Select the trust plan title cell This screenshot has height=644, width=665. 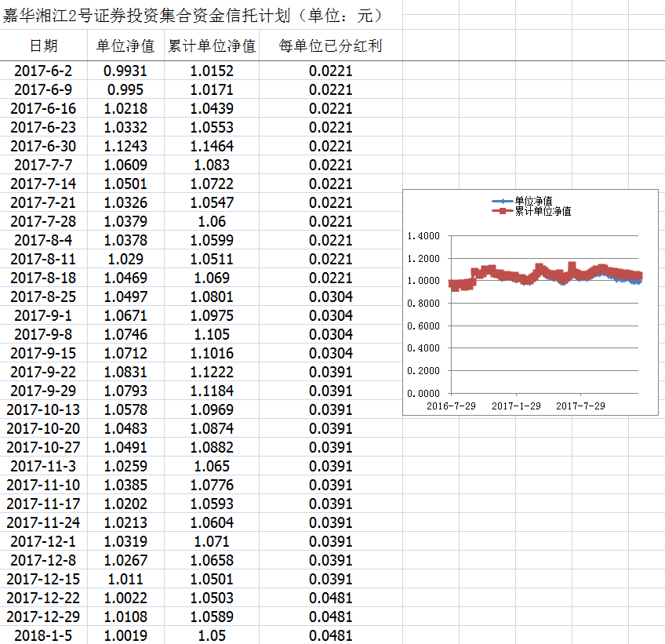(193, 16)
